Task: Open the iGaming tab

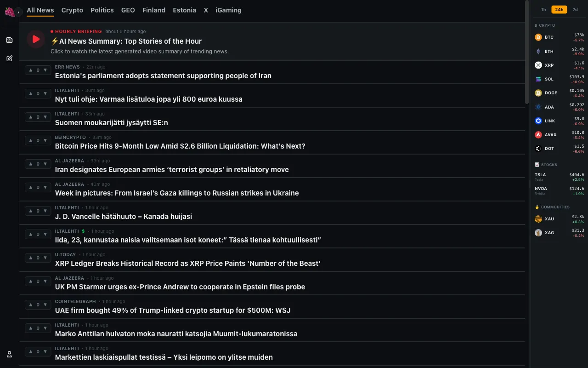Action: pos(228,10)
